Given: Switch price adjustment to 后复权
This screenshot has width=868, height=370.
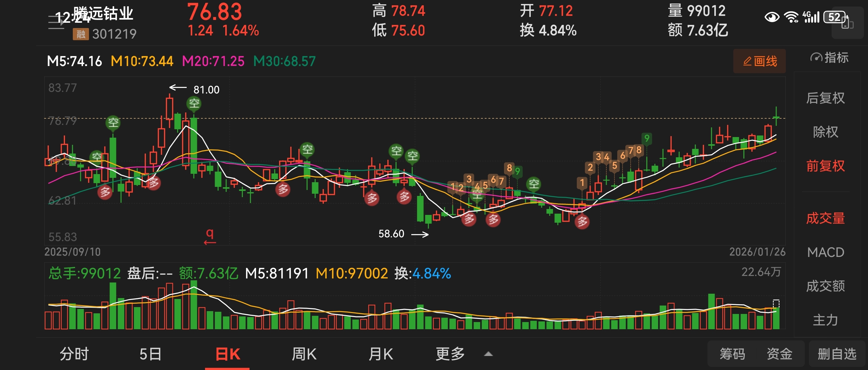Looking at the screenshot, I should [x=825, y=98].
